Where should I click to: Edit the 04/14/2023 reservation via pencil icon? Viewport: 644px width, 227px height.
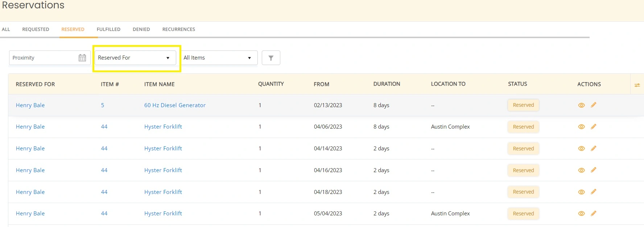(594, 148)
